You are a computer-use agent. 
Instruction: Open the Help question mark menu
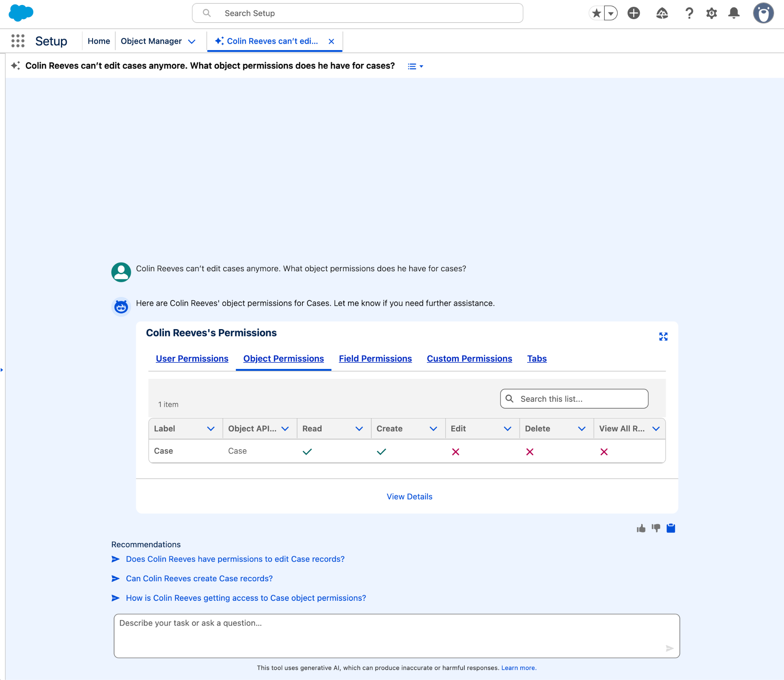click(689, 13)
